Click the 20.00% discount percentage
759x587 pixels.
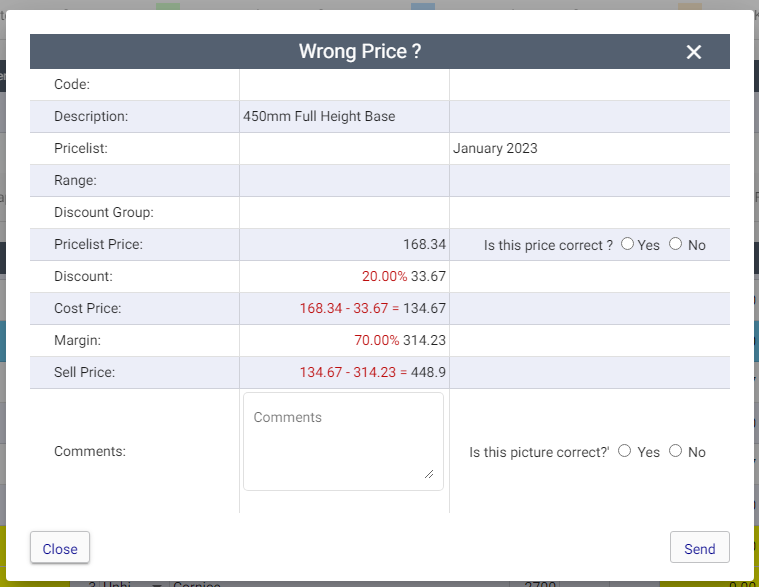384,276
